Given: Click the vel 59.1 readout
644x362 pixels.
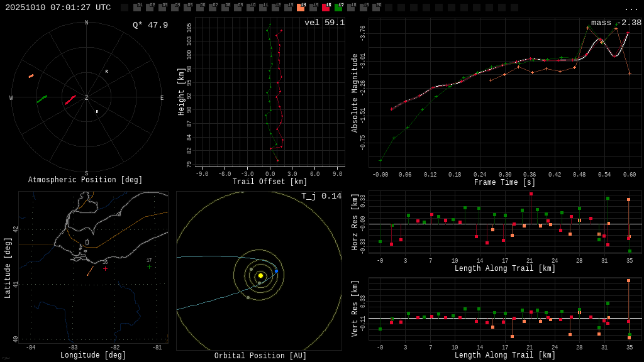Looking at the screenshot, I should [324, 23].
